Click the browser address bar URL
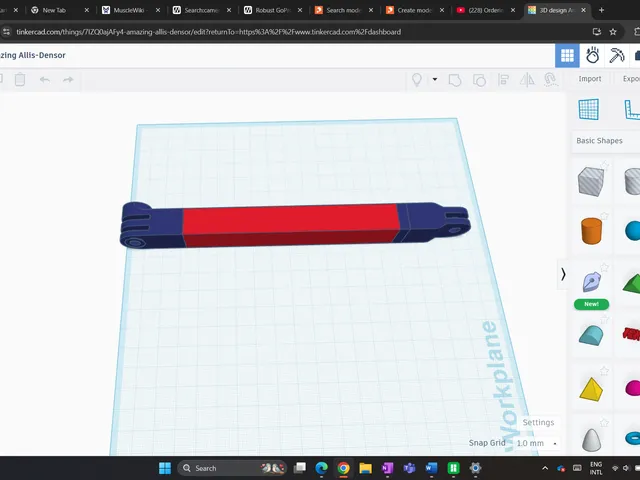The height and width of the screenshot is (480, 640). 208,32
